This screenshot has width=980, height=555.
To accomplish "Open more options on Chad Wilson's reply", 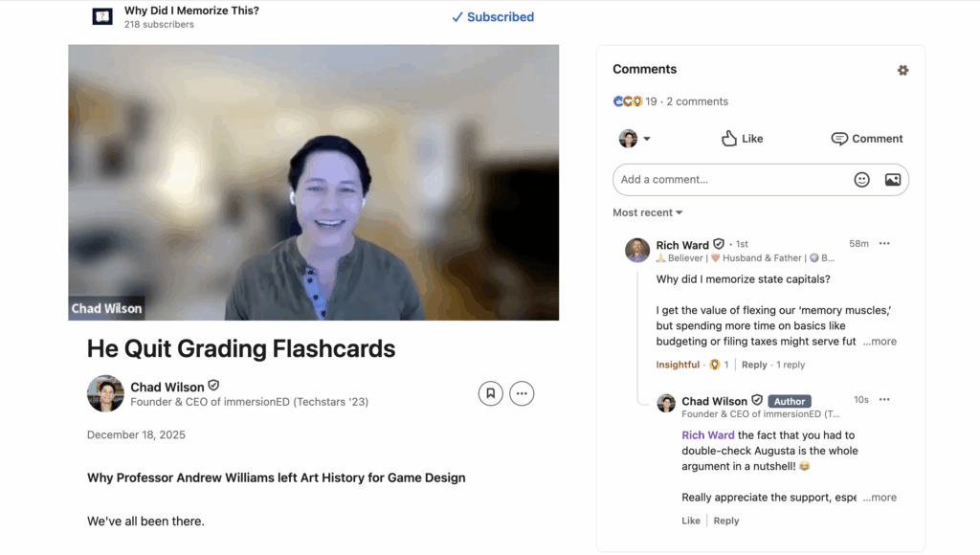I will 884,400.
